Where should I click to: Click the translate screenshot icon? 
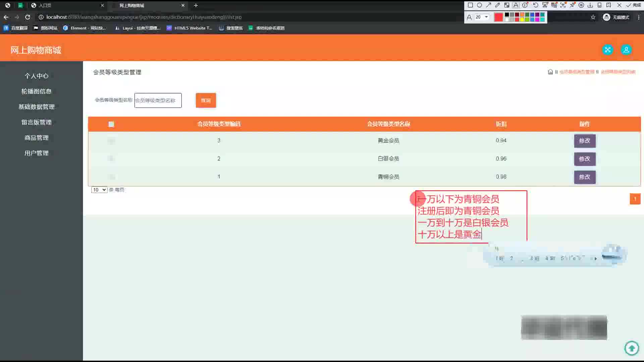[554, 5]
